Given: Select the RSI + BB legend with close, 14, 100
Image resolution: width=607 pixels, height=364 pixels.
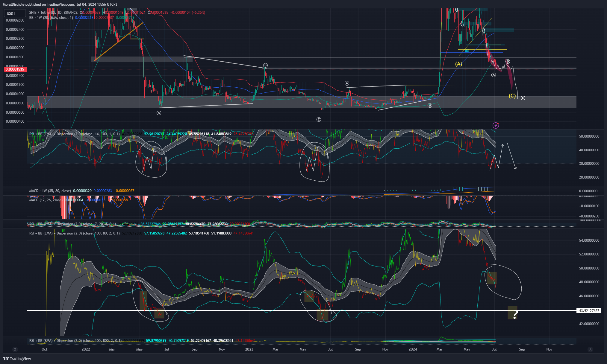Looking at the screenshot, I should tap(75, 134).
